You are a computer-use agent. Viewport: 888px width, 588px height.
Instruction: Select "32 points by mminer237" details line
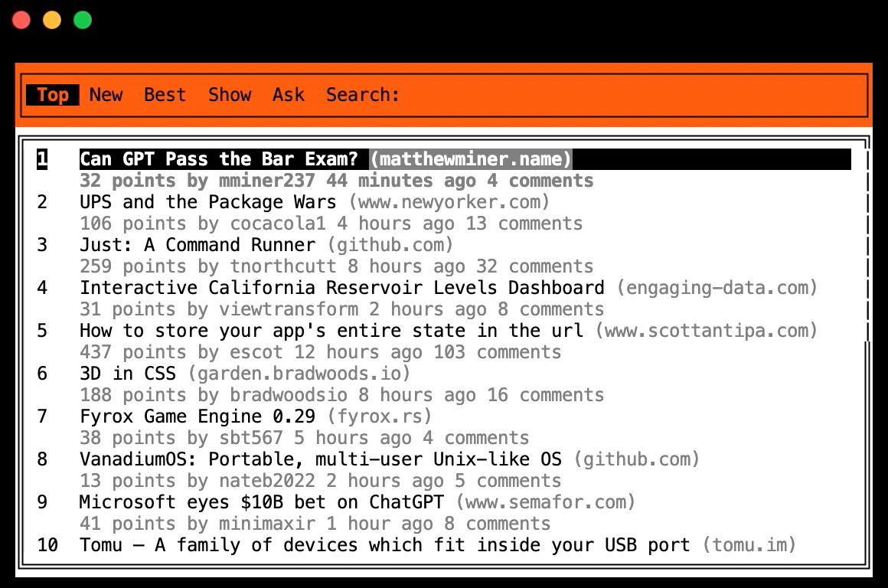[336, 181]
